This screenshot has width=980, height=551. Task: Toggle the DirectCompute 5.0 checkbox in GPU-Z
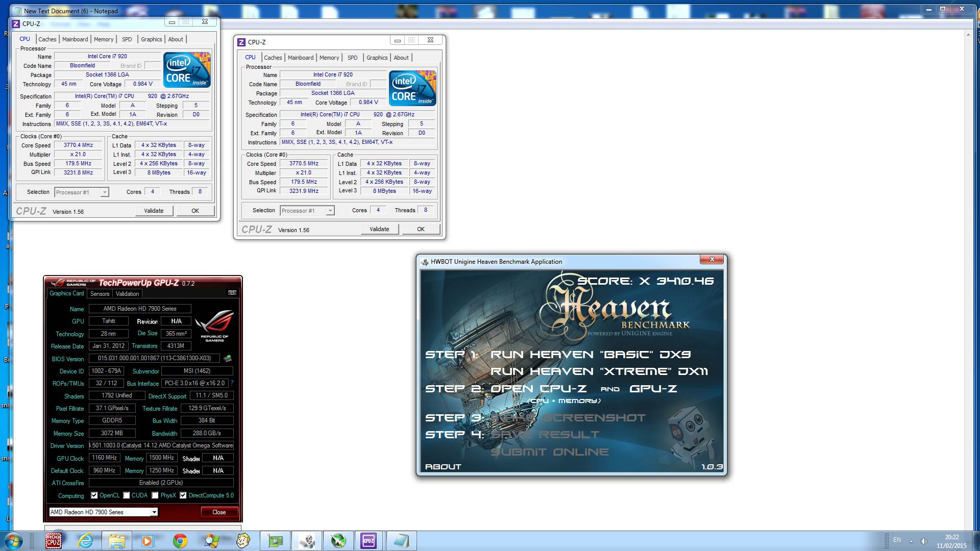183,495
